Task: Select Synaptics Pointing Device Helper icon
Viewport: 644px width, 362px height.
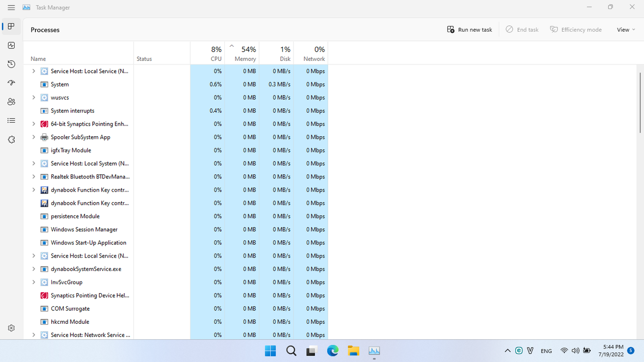Action: (x=44, y=296)
